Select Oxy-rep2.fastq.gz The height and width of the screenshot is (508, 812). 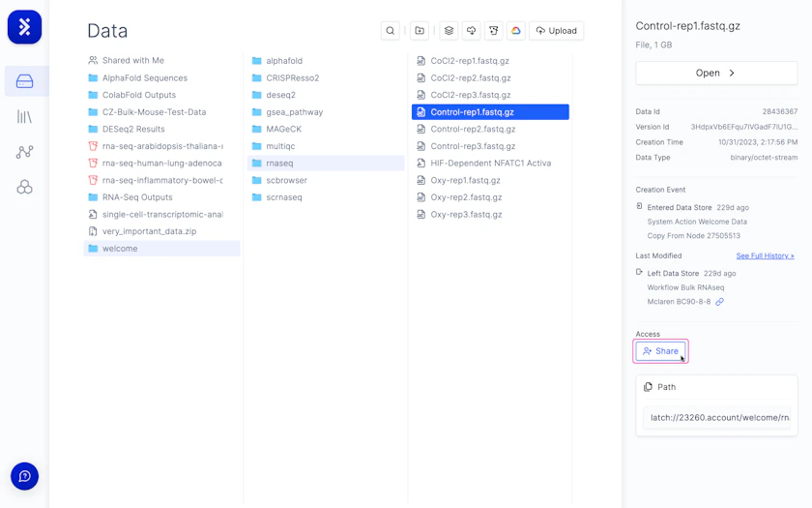coord(490,197)
